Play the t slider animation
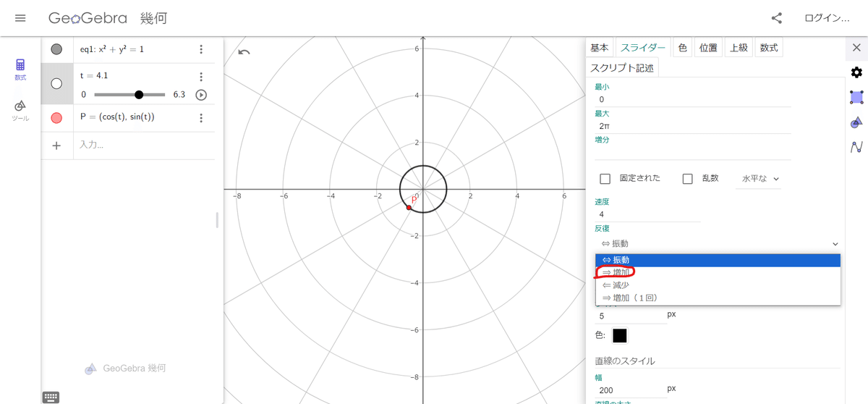The height and width of the screenshot is (404, 868). [x=201, y=95]
